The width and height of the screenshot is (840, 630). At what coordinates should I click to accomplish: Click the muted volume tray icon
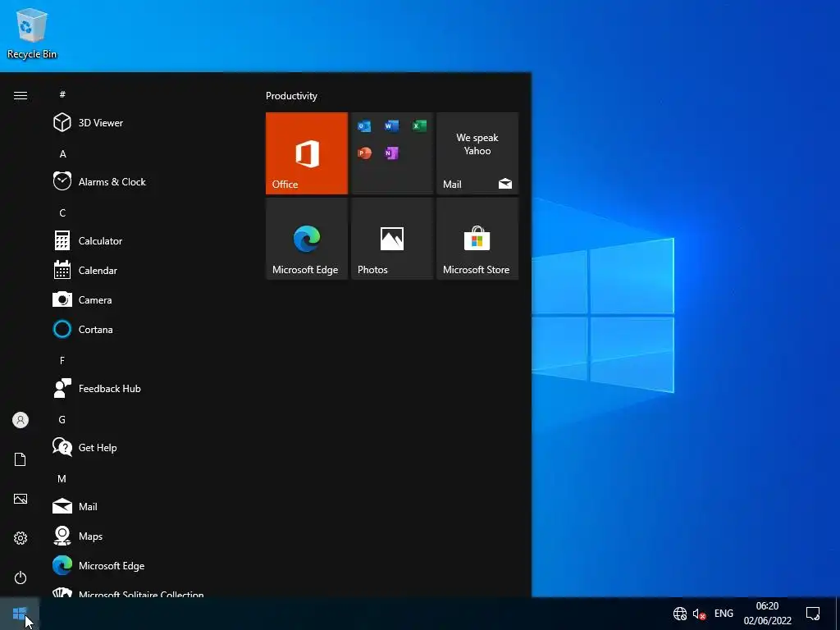(x=699, y=614)
